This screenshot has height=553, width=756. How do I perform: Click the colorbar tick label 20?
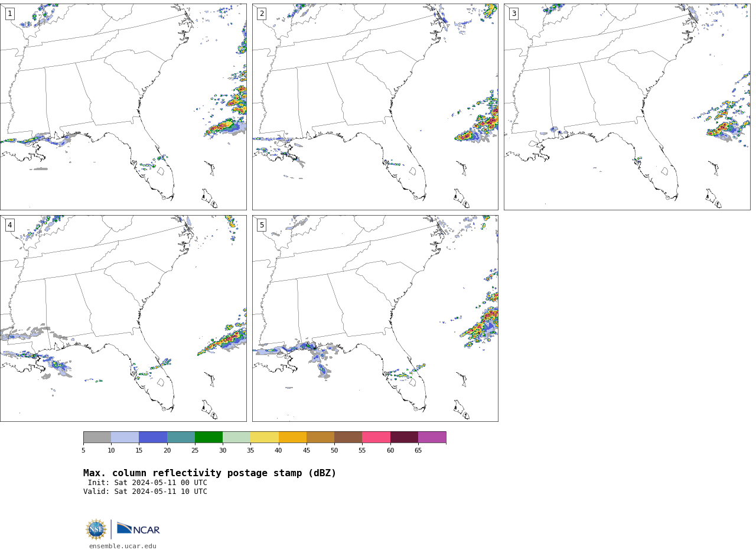pos(167,451)
